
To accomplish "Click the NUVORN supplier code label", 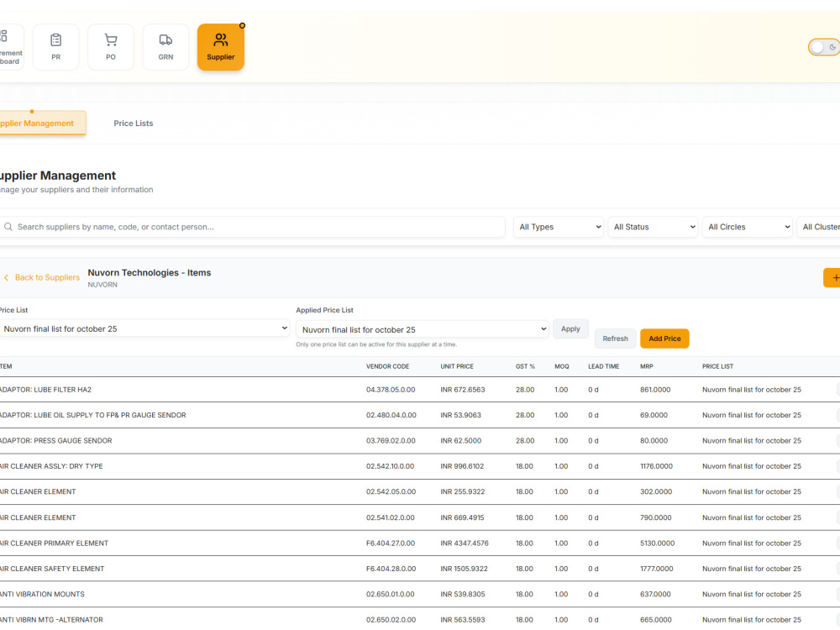I will coord(102,285).
